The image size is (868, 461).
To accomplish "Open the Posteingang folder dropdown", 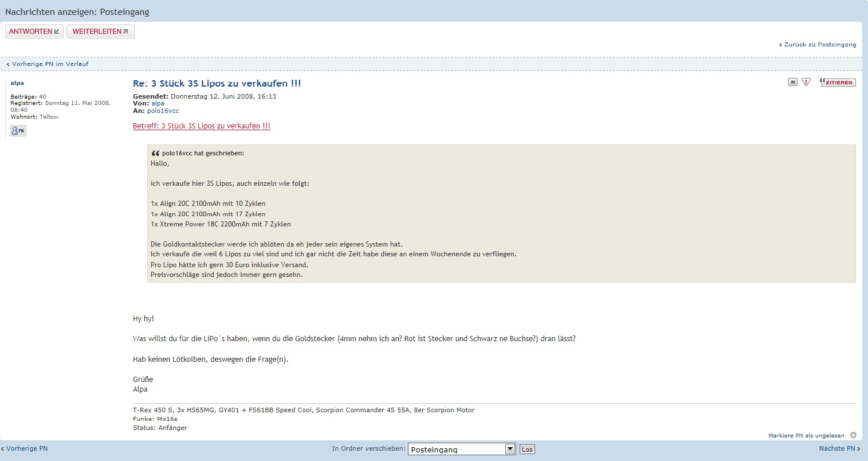I will click(x=462, y=450).
